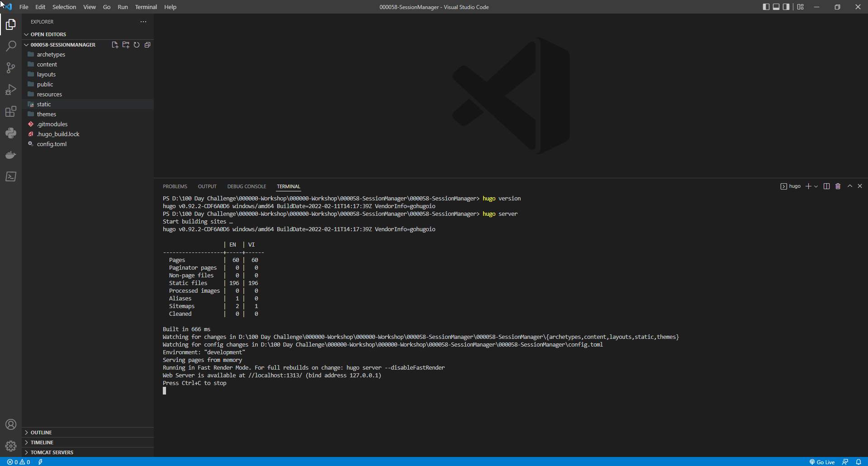This screenshot has width=868, height=466.
Task: Click the lightning port icon in status bar
Action: click(x=40, y=462)
